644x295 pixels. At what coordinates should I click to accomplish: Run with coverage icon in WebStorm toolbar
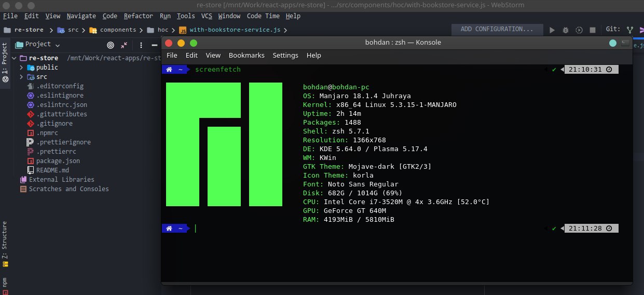click(x=579, y=30)
